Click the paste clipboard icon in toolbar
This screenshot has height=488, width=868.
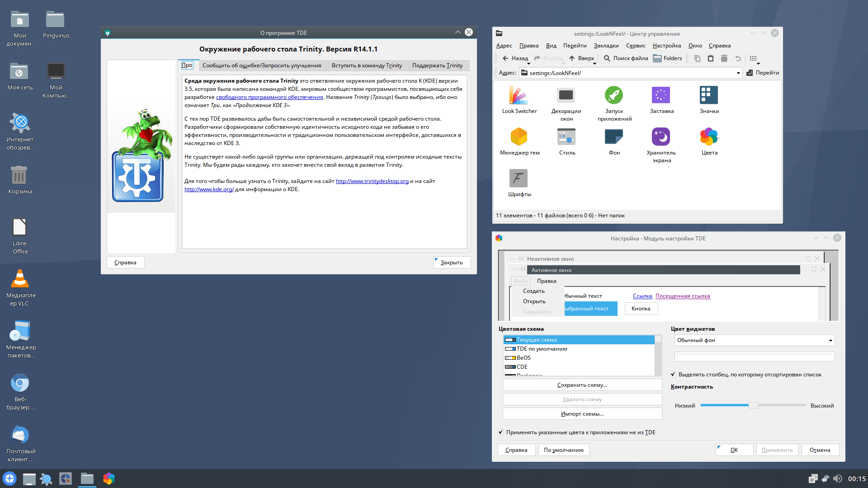point(711,58)
